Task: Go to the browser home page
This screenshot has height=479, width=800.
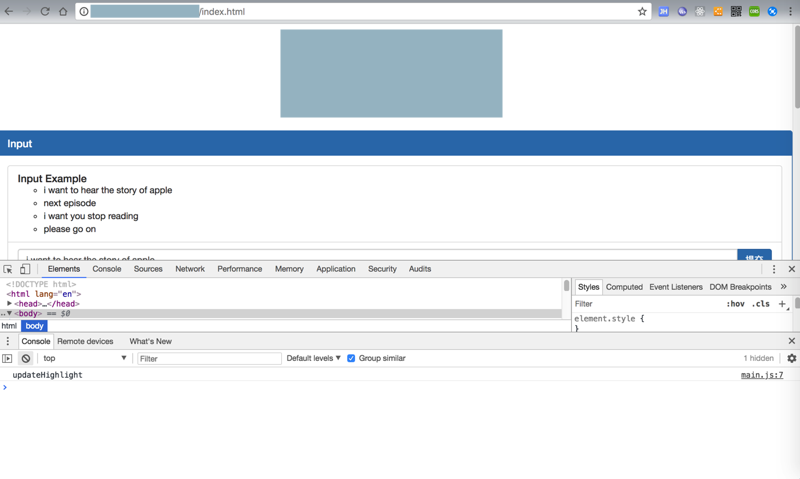Action: 63,11
